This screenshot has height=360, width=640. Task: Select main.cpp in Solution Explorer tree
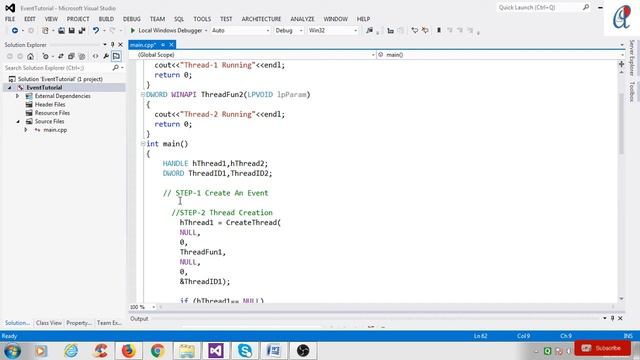coord(55,130)
